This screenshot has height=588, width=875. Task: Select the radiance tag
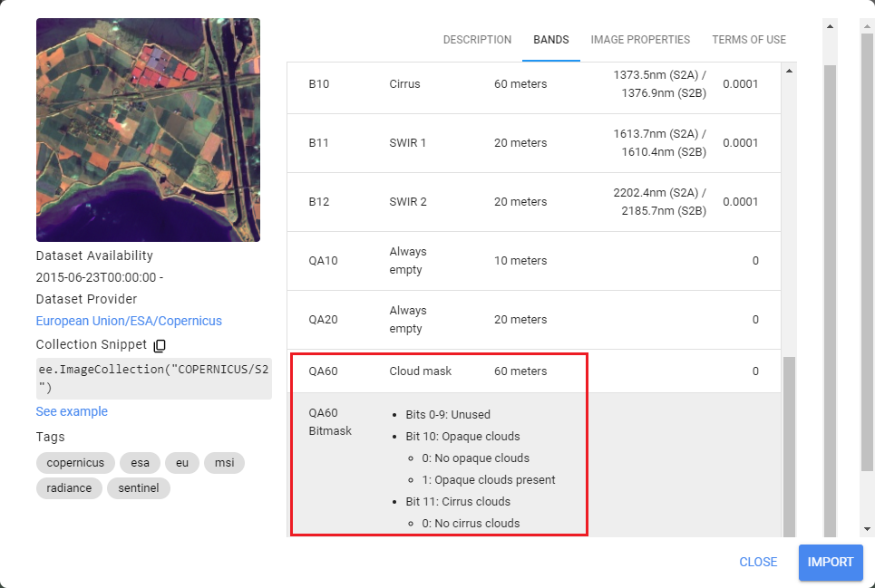pos(70,488)
